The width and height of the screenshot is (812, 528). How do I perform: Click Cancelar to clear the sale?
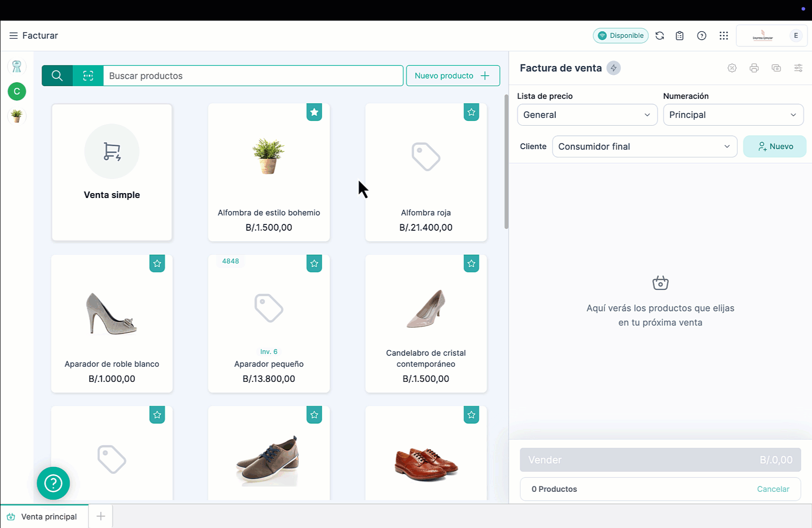(x=772, y=489)
